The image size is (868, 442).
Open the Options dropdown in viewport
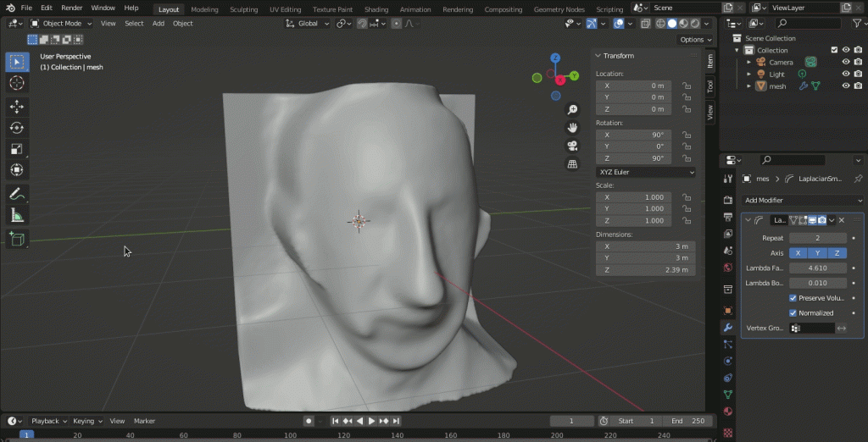[x=696, y=39]
